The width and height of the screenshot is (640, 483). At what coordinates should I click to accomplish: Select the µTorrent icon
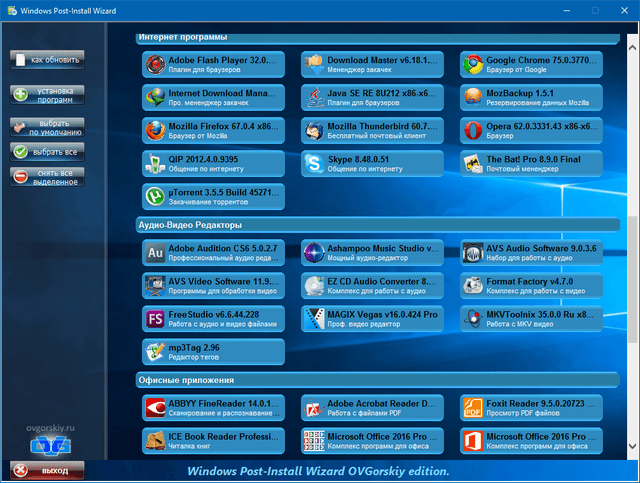[156, 196]
